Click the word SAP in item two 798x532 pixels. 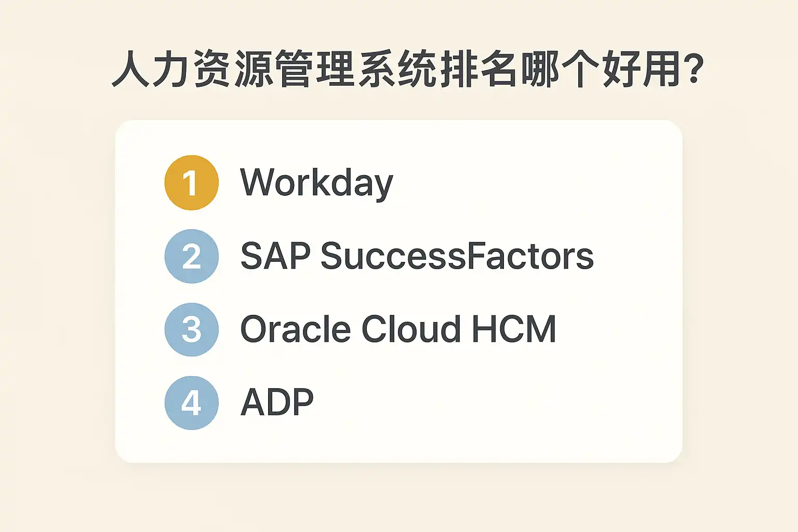click(275, 256)
